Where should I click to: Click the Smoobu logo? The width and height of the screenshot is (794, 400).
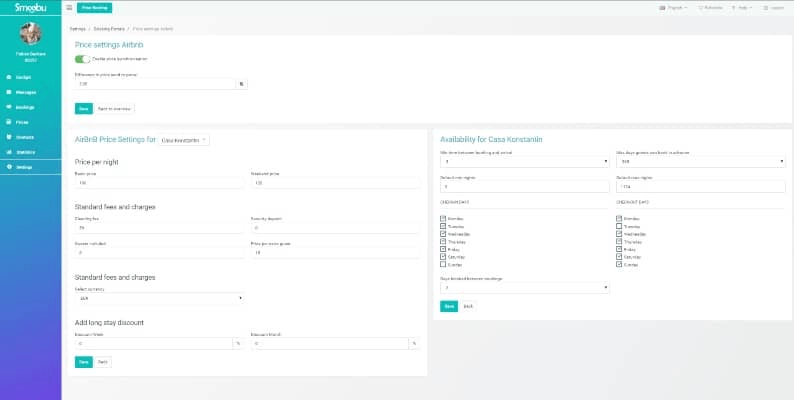(30, 8)
